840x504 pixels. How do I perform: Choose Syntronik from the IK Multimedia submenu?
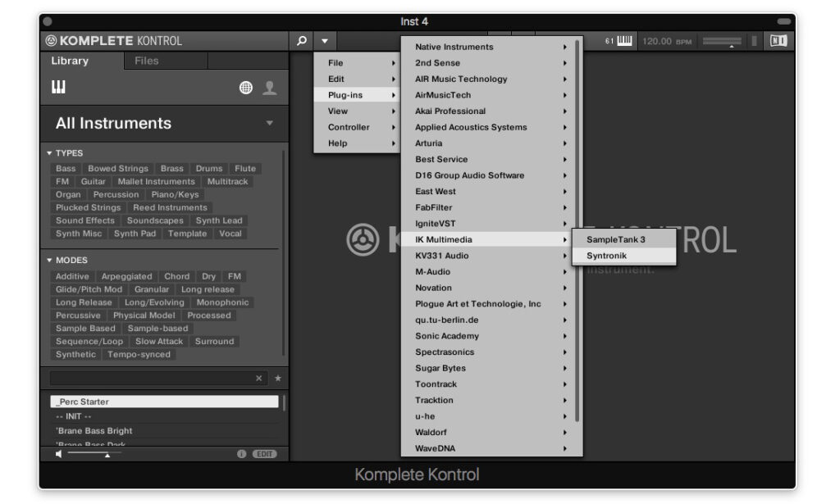pos(605,257)
